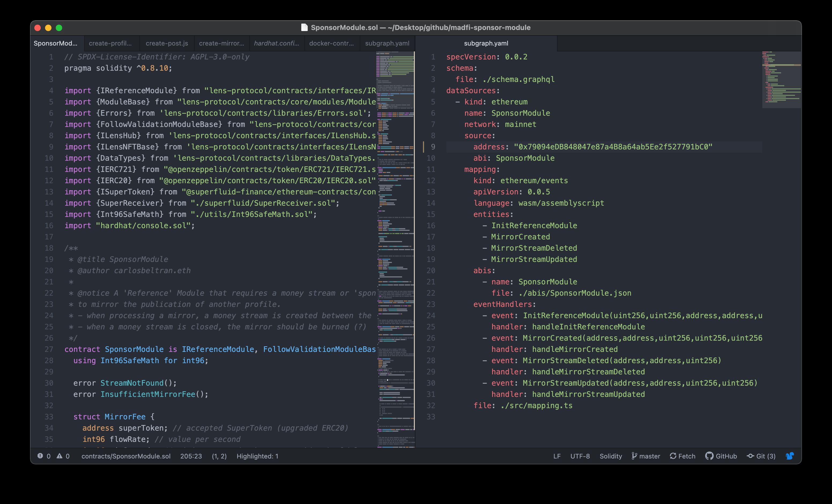This screenshot has height=504, width=832.
Task: Open the Git (3) changes panel
Action: [x=761, y=456]
